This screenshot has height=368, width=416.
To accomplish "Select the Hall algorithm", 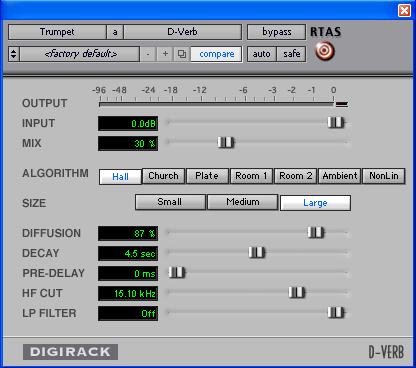I will [120, 176].
